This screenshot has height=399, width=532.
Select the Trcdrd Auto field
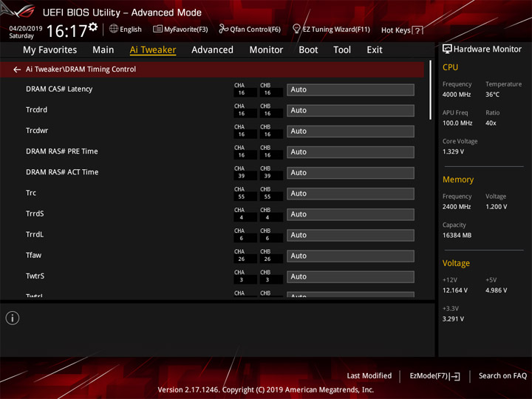pyautogui.click(x=350, y=110)
